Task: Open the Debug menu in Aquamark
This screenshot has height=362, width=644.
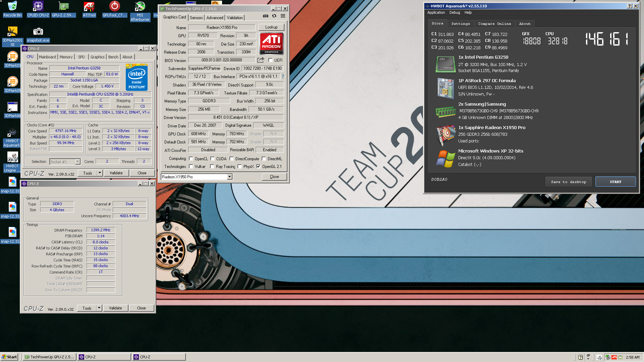Action: pyautogui.click(x=454, y=12)
